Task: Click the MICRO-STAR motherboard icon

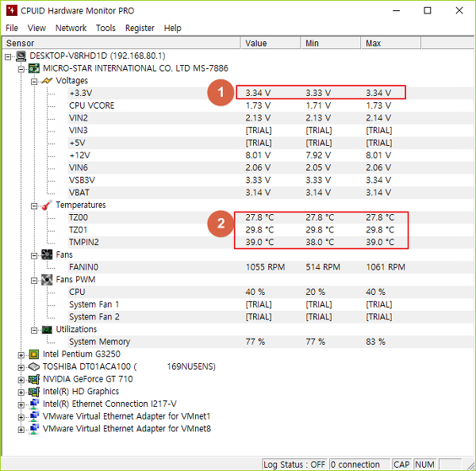Action: [x=34, y=68]
